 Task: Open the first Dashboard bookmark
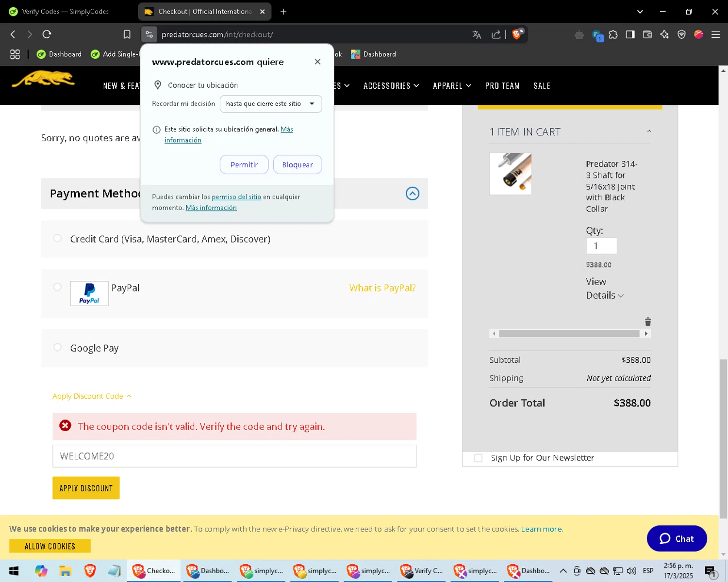59,54
